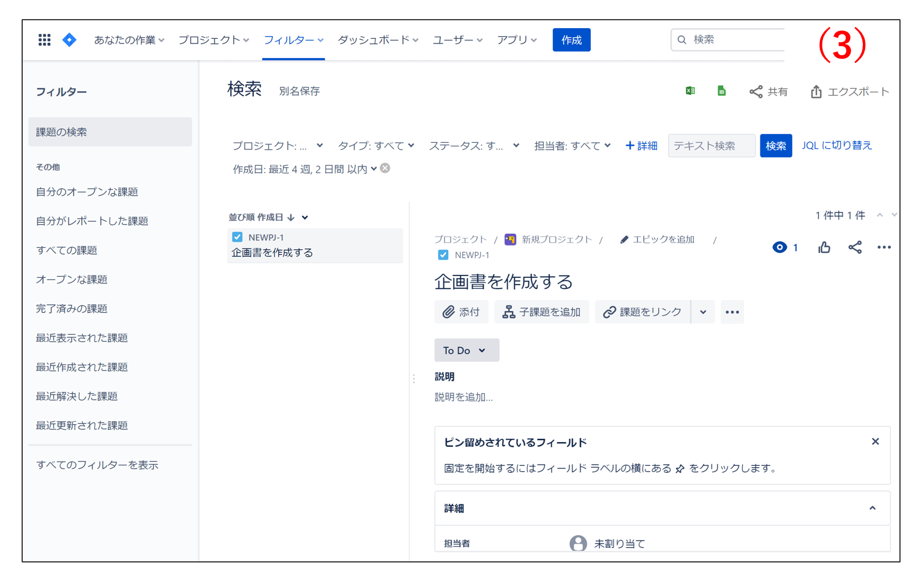Remove the 作成日 filter with x icon
Image resolution: width=924 pixels, height=581 pixels.
pyautogui.click(x=385, y=168)
